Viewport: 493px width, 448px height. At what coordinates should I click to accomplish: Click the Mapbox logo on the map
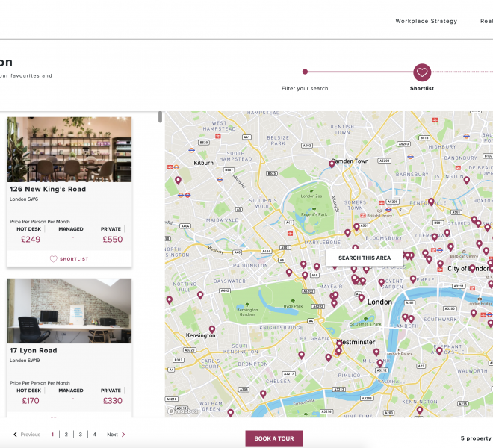pos(183,411)
